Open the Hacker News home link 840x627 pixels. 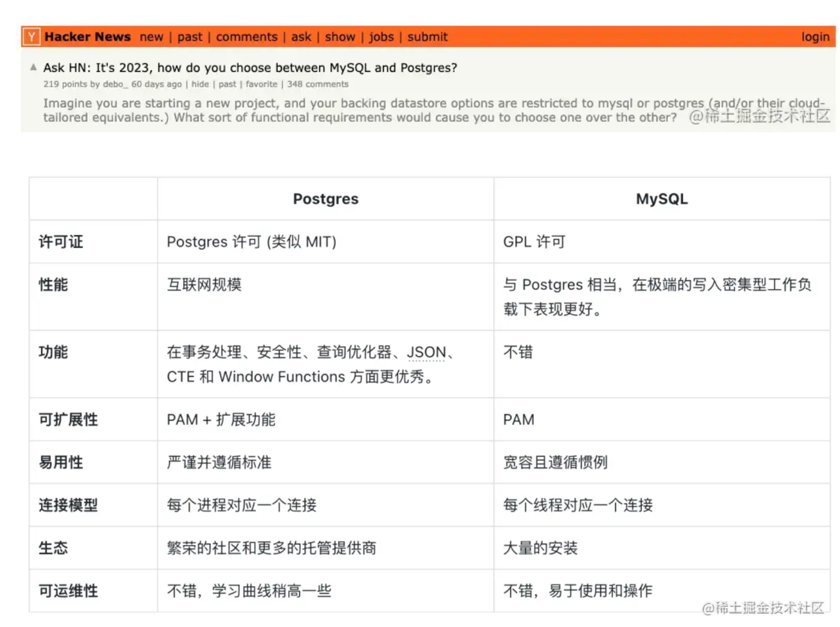(x=88, y=36)
